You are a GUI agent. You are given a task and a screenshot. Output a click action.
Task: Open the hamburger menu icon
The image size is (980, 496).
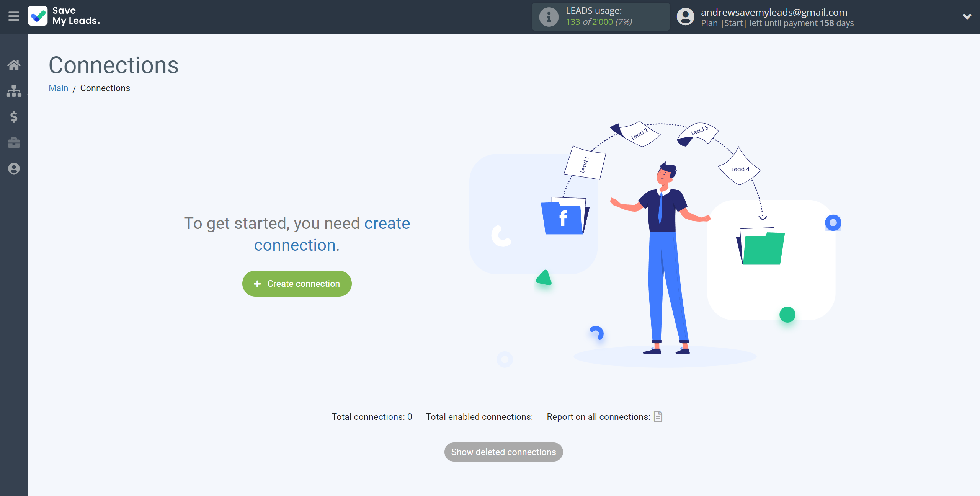coord(13,16)
